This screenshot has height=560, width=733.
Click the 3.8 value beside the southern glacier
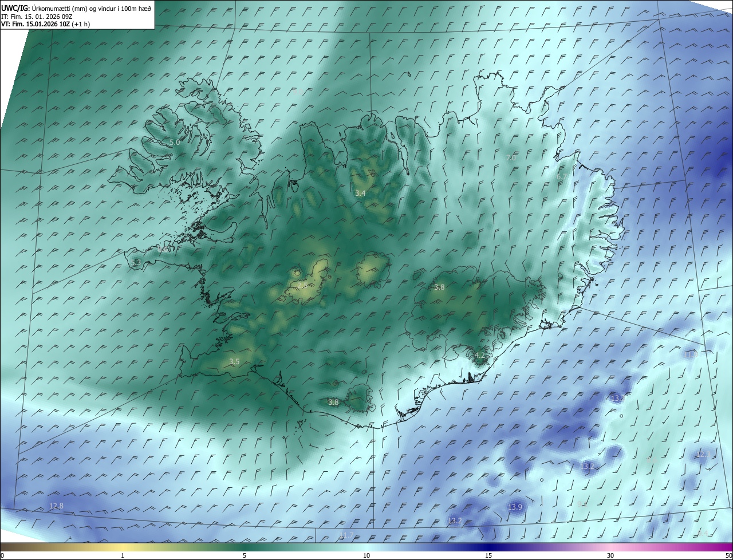coord(333,403)
